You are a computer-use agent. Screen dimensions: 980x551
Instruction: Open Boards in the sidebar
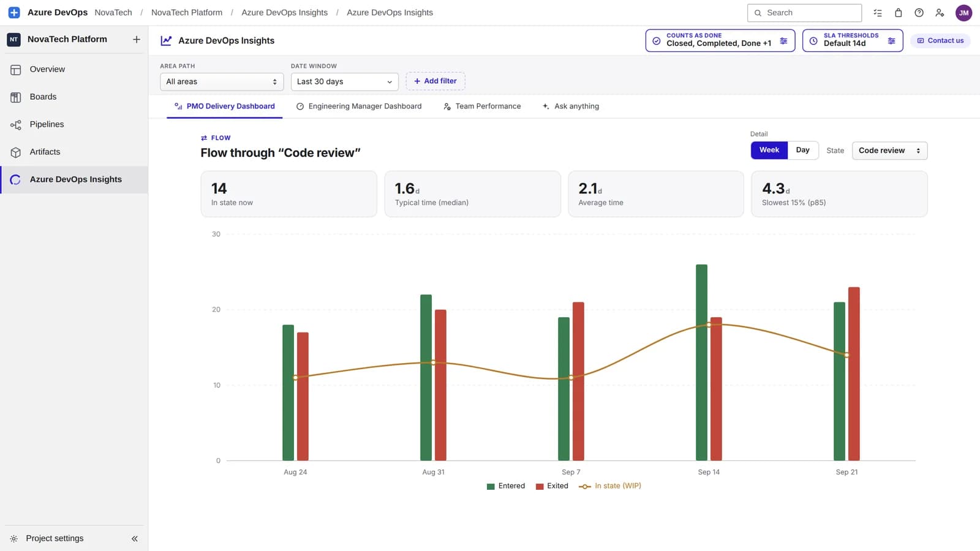[74, 97]
